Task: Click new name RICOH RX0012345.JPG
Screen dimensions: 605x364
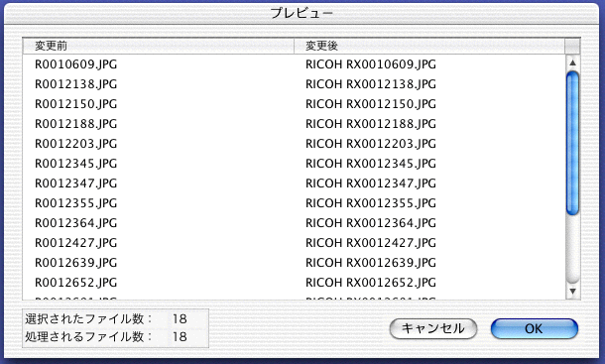Action: 371,164
